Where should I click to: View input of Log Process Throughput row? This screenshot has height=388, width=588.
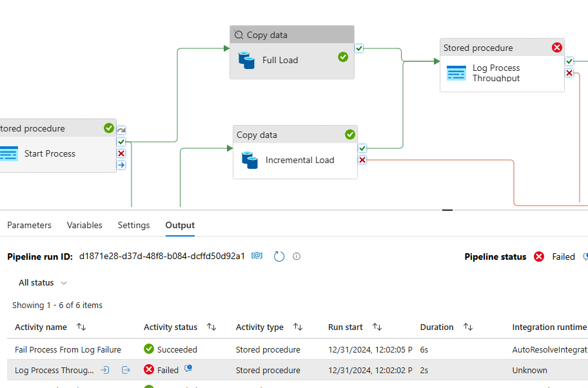pos(105,370)
